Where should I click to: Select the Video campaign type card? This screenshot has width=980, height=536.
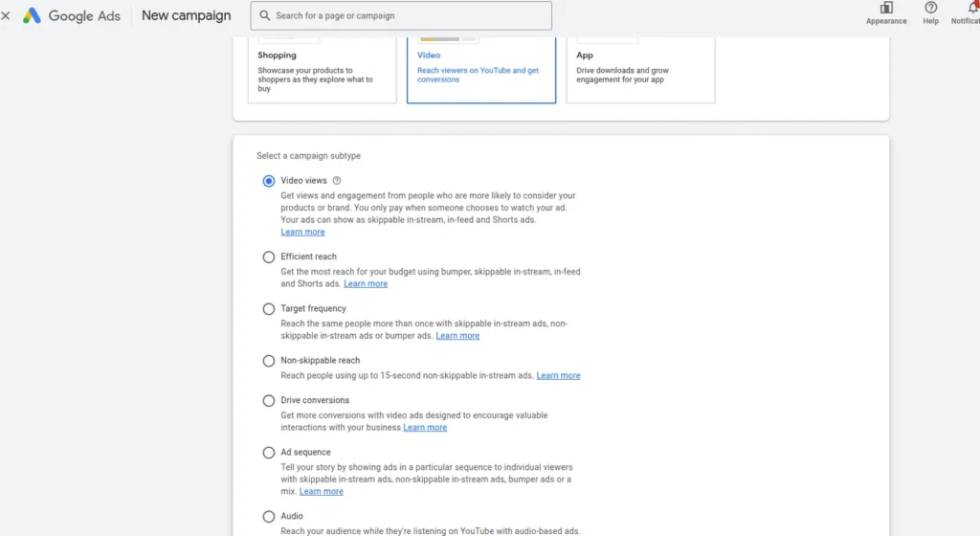pos(480,70)
